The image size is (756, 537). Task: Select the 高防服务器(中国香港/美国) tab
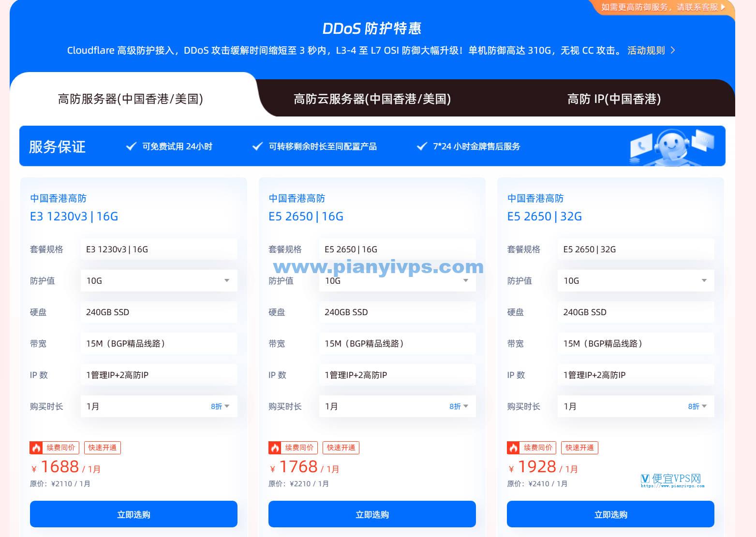click(x=130, y=99)
